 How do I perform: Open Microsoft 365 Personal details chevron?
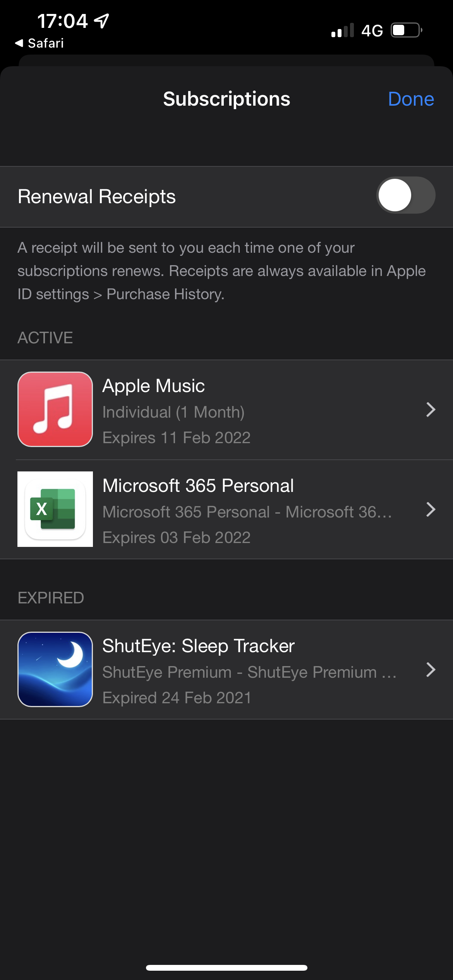431,509
